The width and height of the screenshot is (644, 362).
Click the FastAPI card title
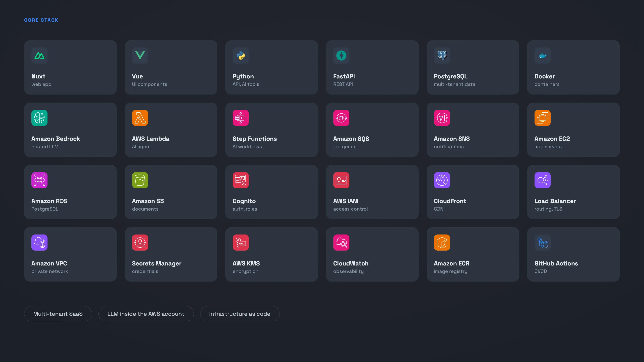click(344, 76)
